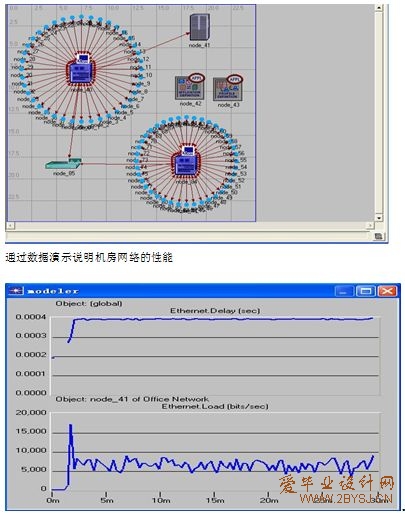Screen dimensions: 405x517
Task: Click the 10m marker on time axis
Action: (x=161, y=500)
